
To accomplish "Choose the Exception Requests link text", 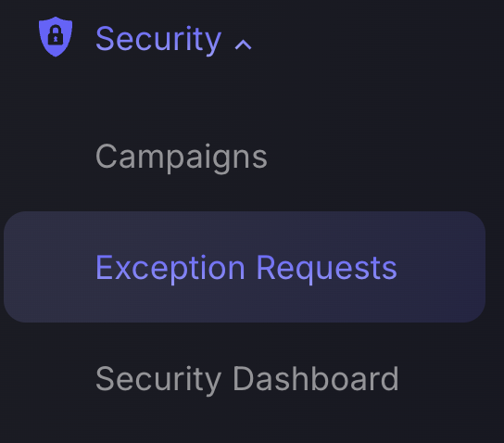I will [x=246, y=268].
